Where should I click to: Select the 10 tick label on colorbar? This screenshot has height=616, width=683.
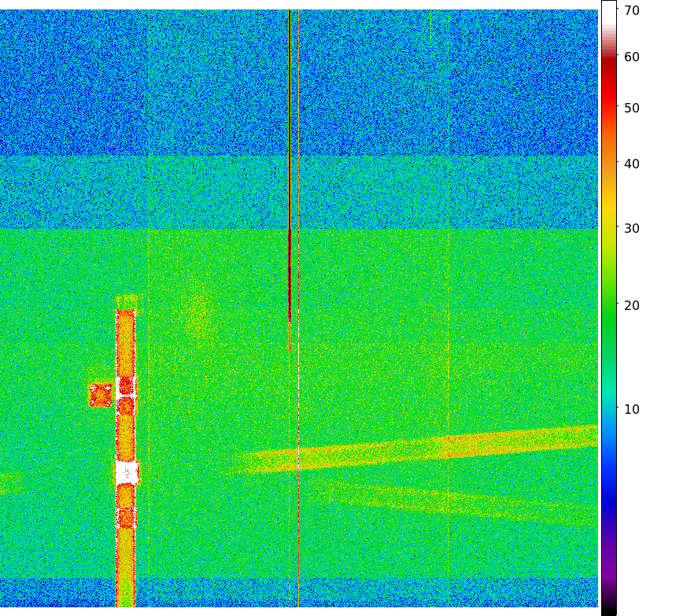coord(632,410)
